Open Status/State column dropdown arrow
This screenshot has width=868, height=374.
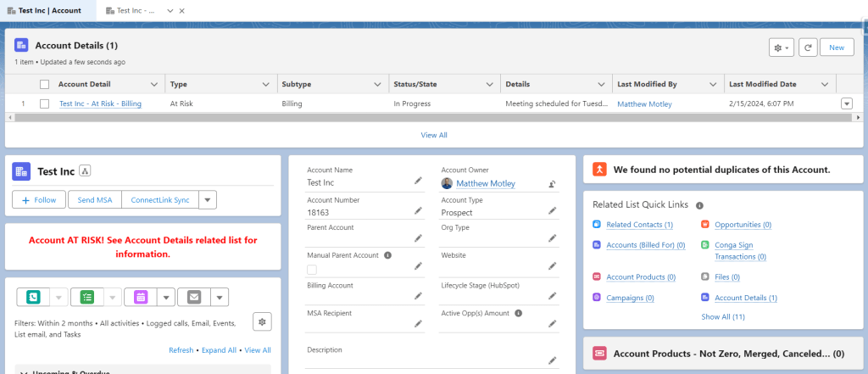[x=489, y=84]
